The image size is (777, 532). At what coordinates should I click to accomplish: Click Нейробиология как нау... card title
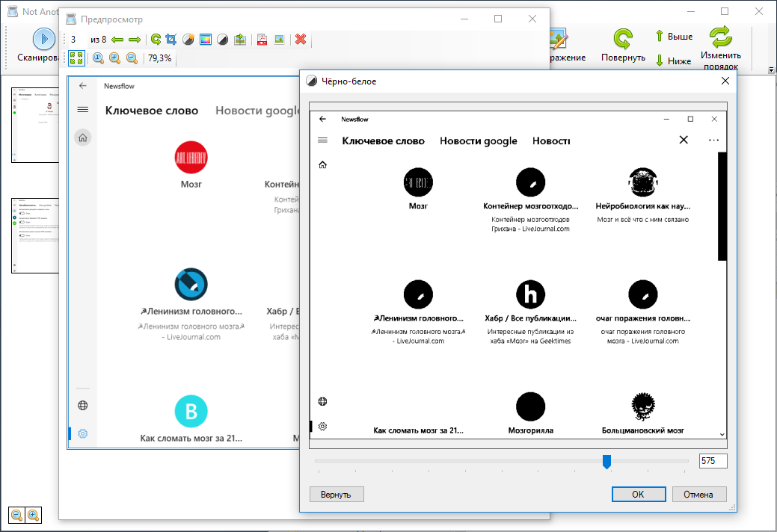(x=642, y=206)
